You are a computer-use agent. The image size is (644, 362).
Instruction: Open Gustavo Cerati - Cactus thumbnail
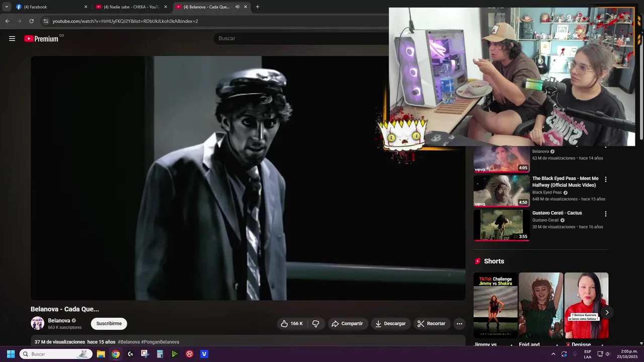[501, 225]
